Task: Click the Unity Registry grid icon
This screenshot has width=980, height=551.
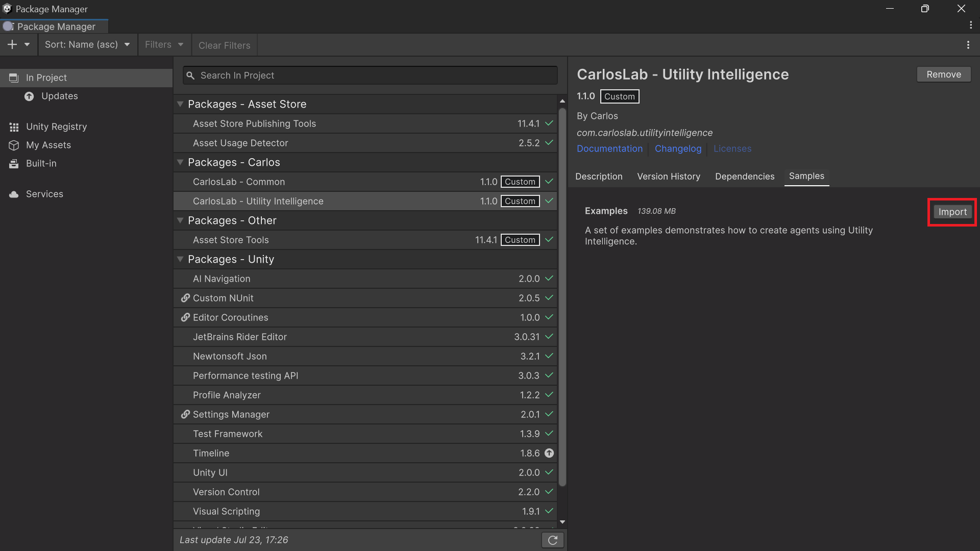Action: [x=14, y=127]
